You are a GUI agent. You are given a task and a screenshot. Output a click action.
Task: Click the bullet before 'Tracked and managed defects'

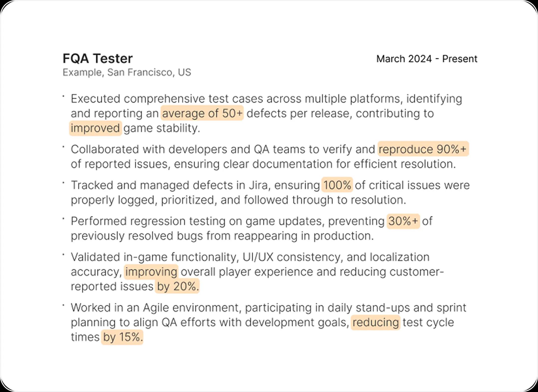click(x=64, y=183)
